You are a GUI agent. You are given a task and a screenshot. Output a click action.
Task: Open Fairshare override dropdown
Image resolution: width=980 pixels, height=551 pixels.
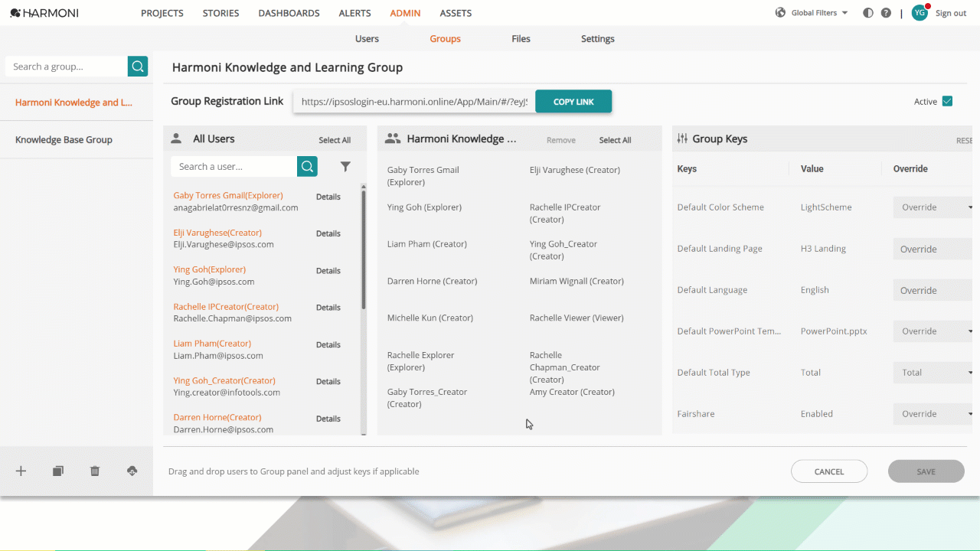933,414
